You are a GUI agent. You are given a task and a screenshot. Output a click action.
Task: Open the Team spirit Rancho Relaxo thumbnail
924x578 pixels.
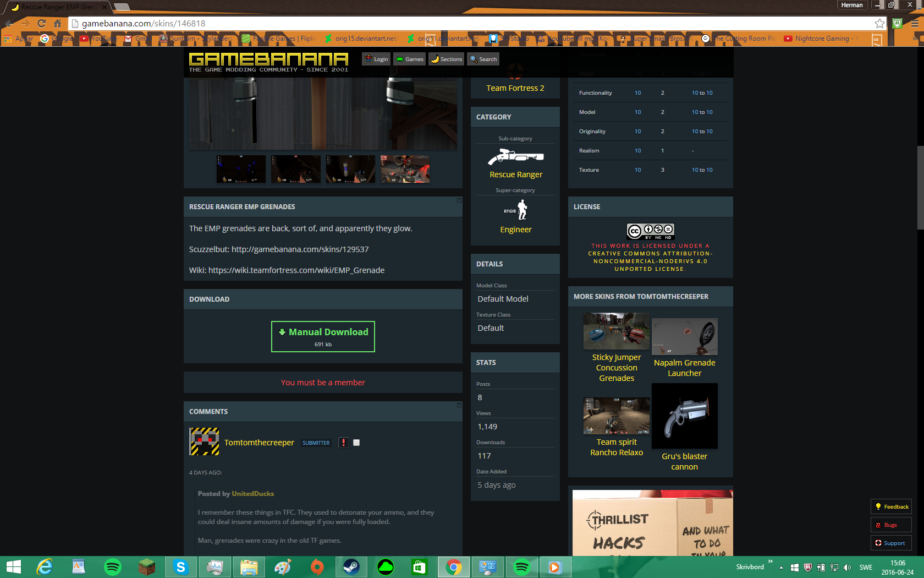[617, 416]
